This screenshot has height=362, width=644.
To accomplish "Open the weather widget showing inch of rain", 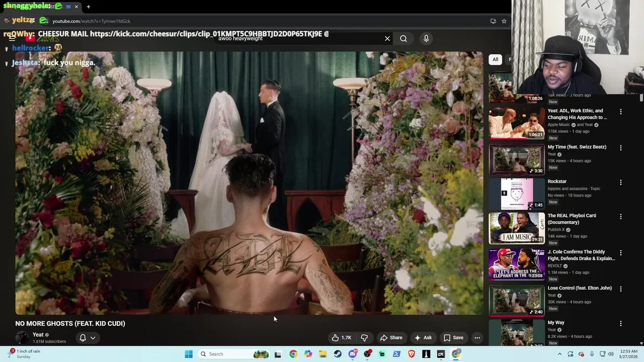I will [24, 354].
